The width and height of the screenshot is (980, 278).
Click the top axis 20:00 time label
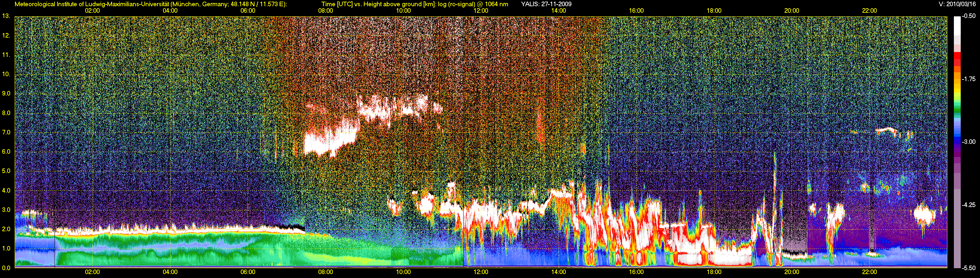pos(792,11)
